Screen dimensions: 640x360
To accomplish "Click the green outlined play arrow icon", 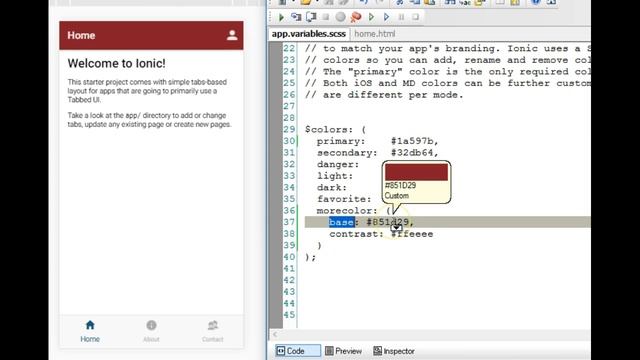I will pyautogui.click(x=371, y=17).
